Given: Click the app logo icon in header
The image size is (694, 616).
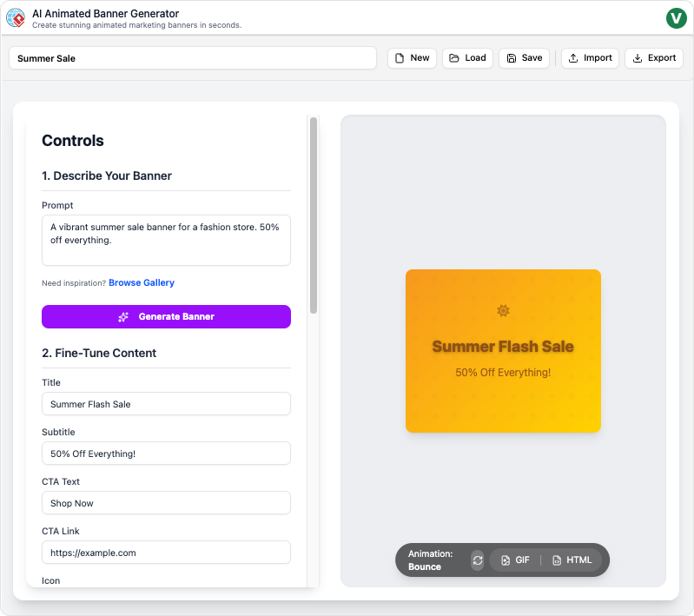Looking at the screenshot, I should coord(16,18).
